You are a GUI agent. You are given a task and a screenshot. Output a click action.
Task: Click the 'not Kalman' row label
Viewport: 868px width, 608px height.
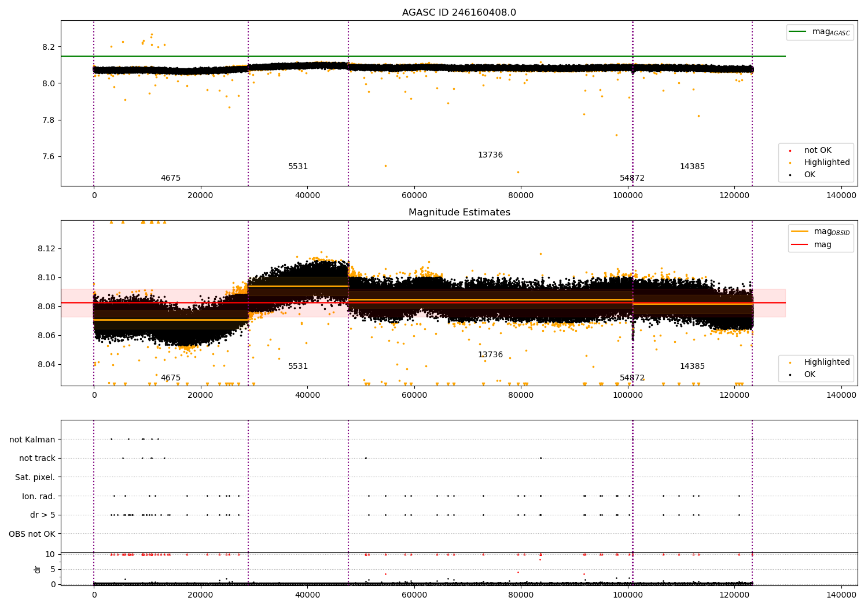(x=32, y=439)
